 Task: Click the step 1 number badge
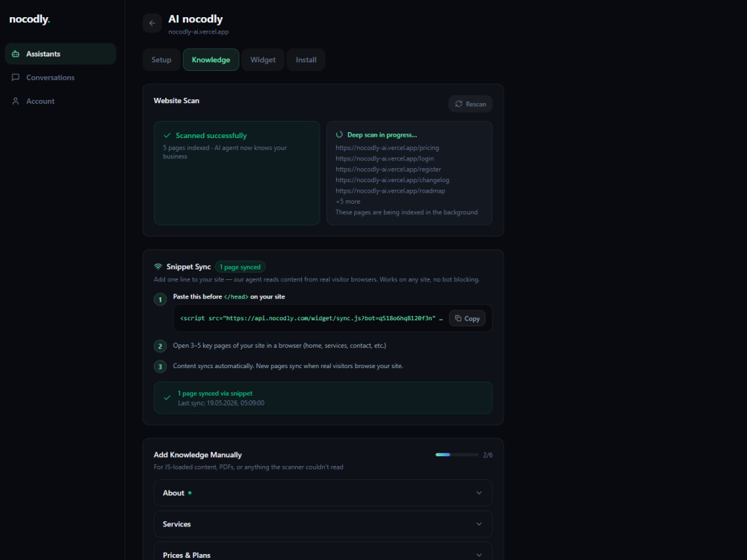(160, 299)
